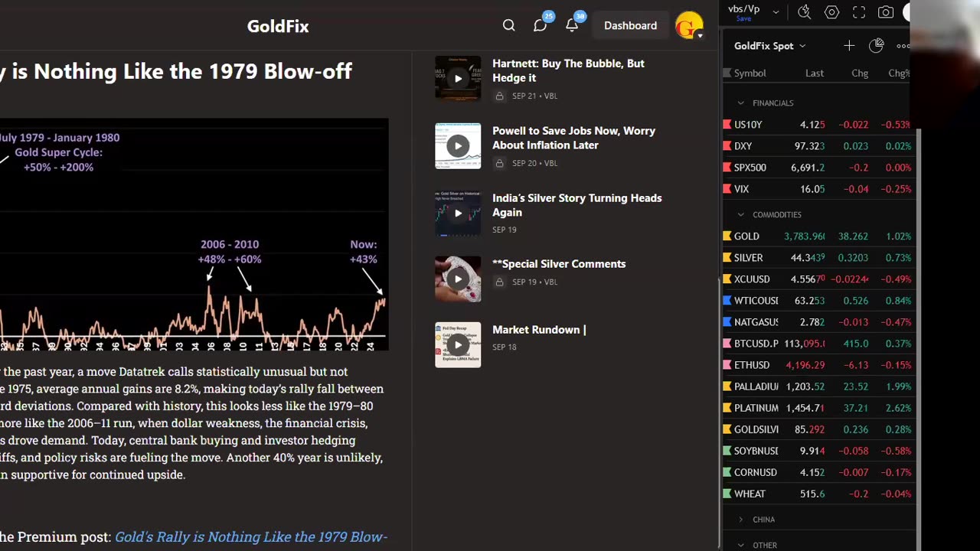Viewport: 980px width, 551px height.
Task: Open the GoldFix Spot watchlist dropdown
Action: pos(769,46)
